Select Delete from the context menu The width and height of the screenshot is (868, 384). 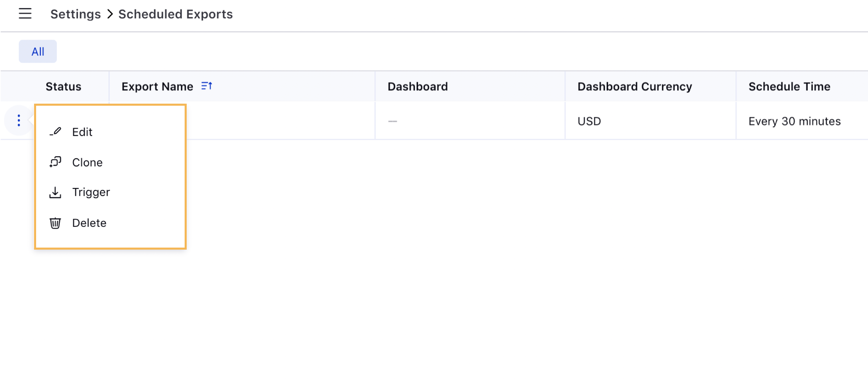click(x=89, y=222)
